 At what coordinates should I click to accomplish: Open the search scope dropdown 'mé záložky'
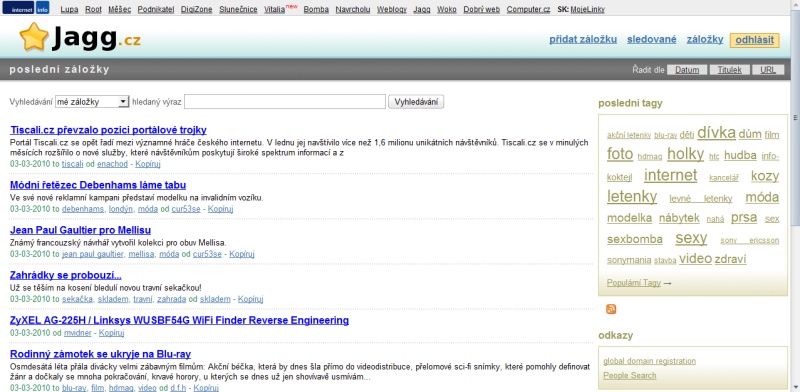coord(92,102)
